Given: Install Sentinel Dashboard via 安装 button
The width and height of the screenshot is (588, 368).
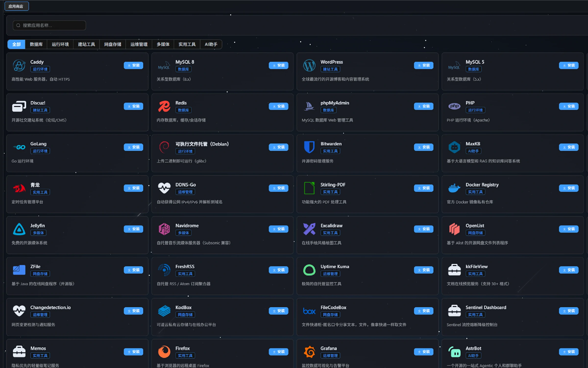Looking at the screenshot, I should pyautogui.click(x=569, y=311).
